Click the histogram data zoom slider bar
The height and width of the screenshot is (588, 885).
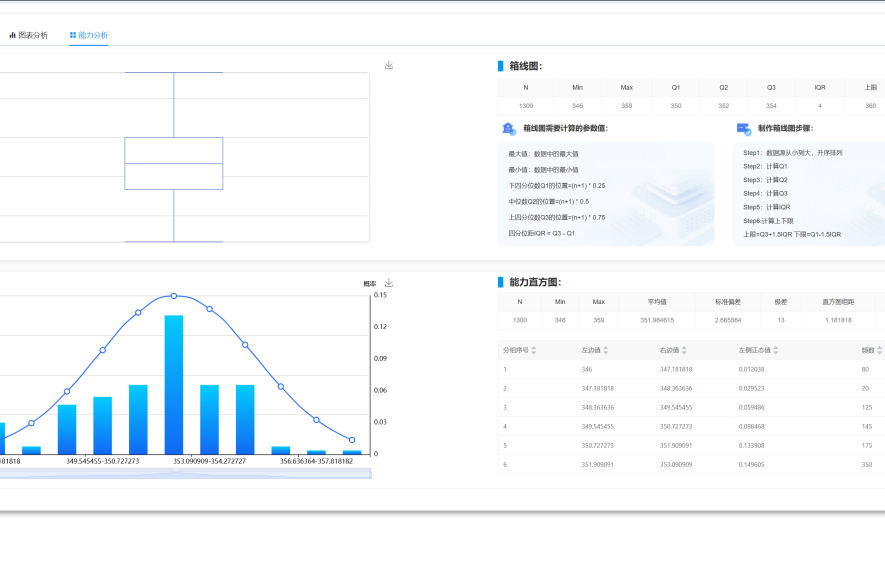pos(186,475)
